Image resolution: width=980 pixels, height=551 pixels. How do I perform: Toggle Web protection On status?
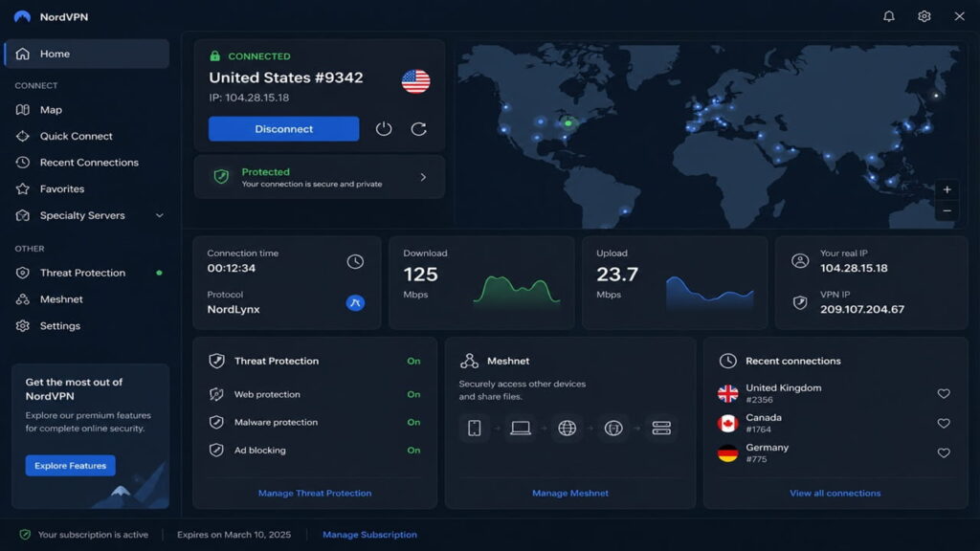pyautogui.click(x=413, y=394)
